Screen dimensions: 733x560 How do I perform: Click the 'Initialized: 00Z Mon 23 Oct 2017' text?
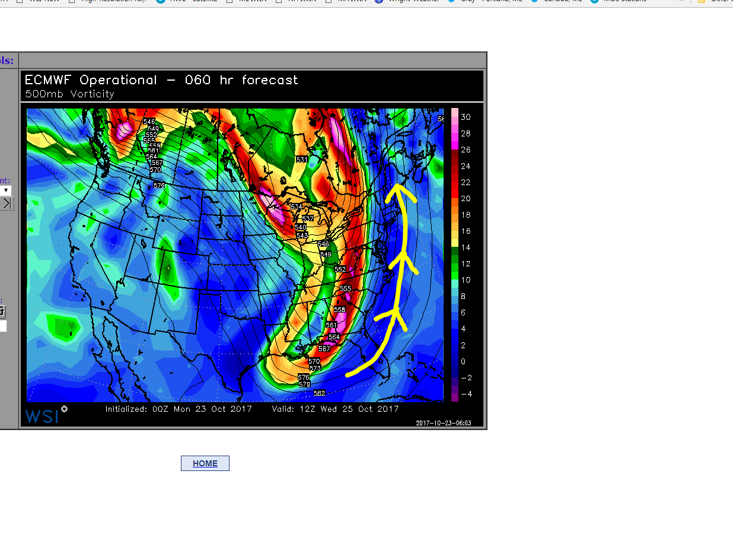179,409
